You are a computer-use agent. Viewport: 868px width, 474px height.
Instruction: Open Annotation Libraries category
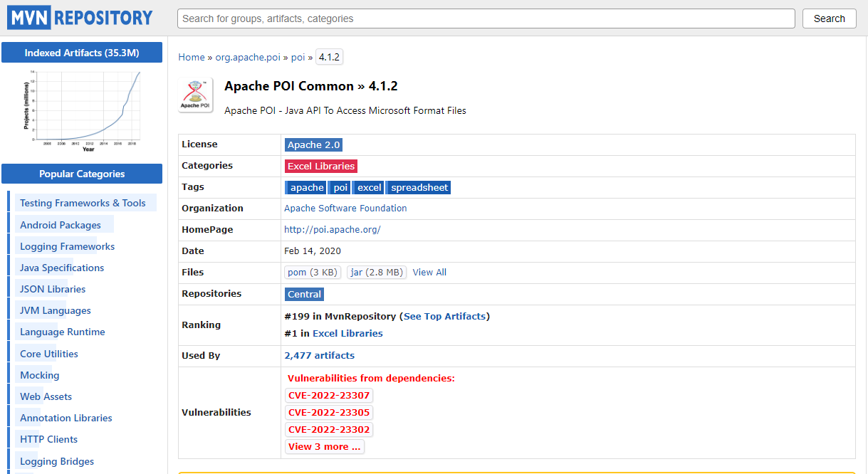66,418
